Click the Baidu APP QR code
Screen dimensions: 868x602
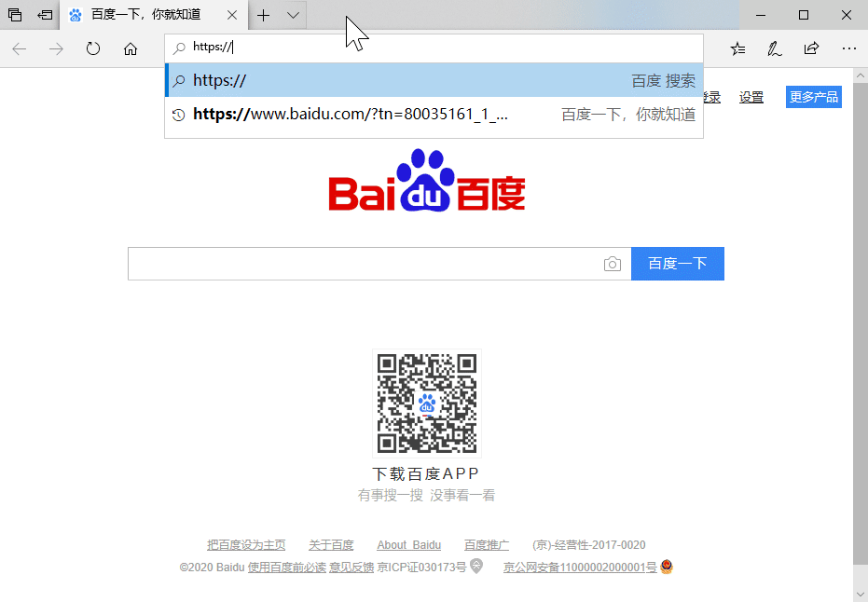click(x=427, y=404)
